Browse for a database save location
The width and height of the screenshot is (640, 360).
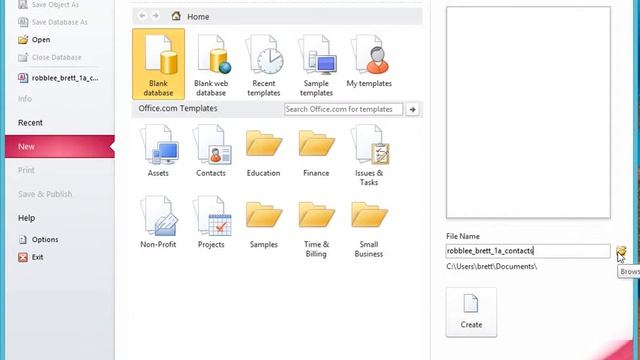coord(621,251)
